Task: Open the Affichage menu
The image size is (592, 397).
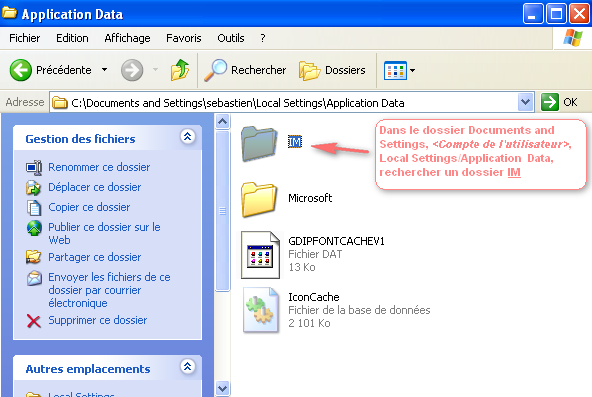Action: [127, 38]
